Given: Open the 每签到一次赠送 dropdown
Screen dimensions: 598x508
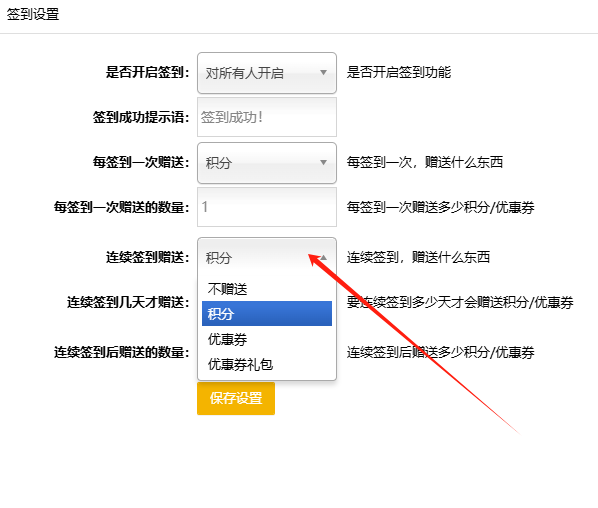Looking at the screenshot, I should click(267, 163).
